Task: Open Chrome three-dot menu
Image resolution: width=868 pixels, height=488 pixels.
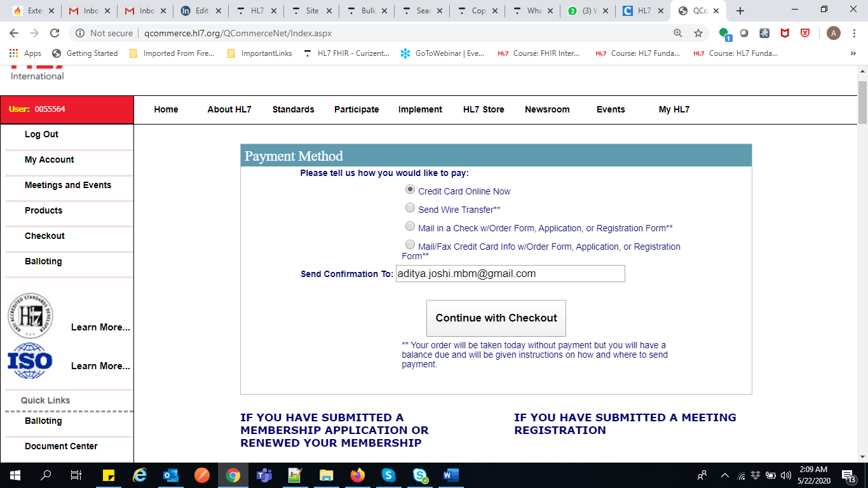Action: coord(854,33)
